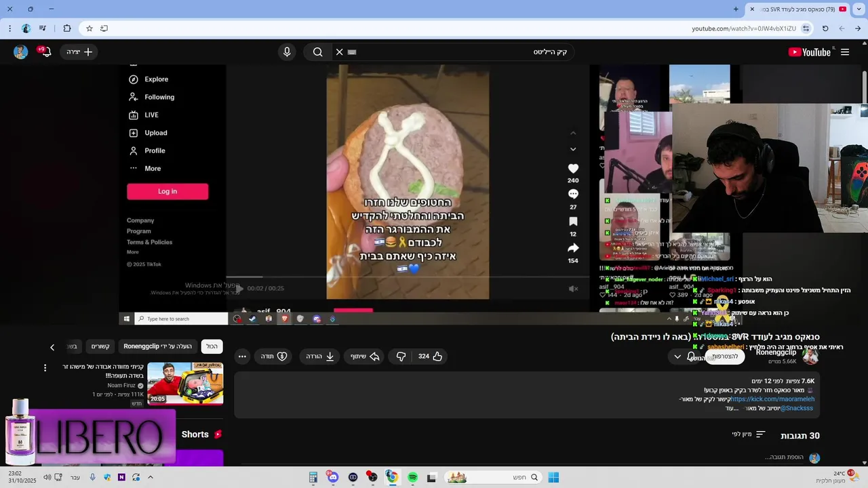Screen dimensions: 868x488
Task: Show more filter chips with the chevron
Action: (52, 347)
